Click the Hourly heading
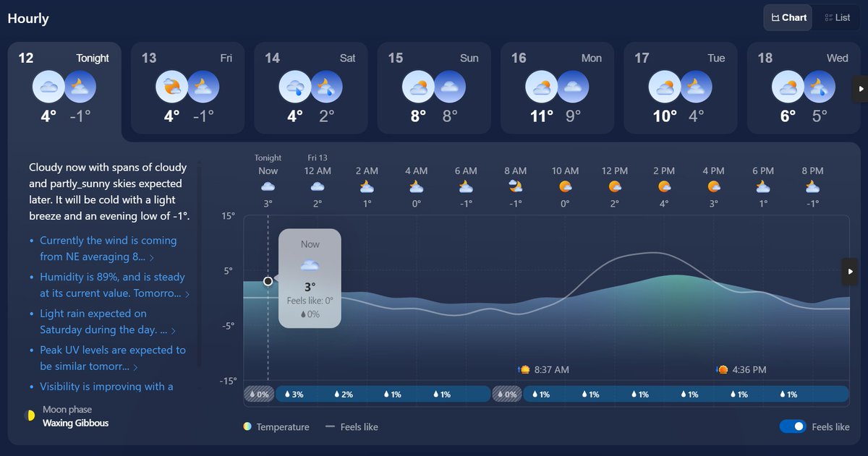 28,18
